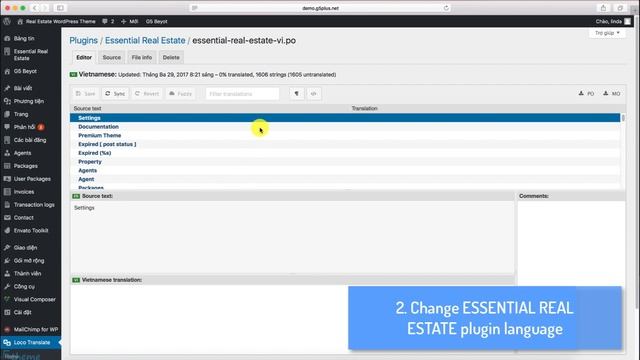Image resolution: width=640 pixels, height=360 pixels.
Task: Open Phản hồi comments menu
Action: (x=24, y=127)
